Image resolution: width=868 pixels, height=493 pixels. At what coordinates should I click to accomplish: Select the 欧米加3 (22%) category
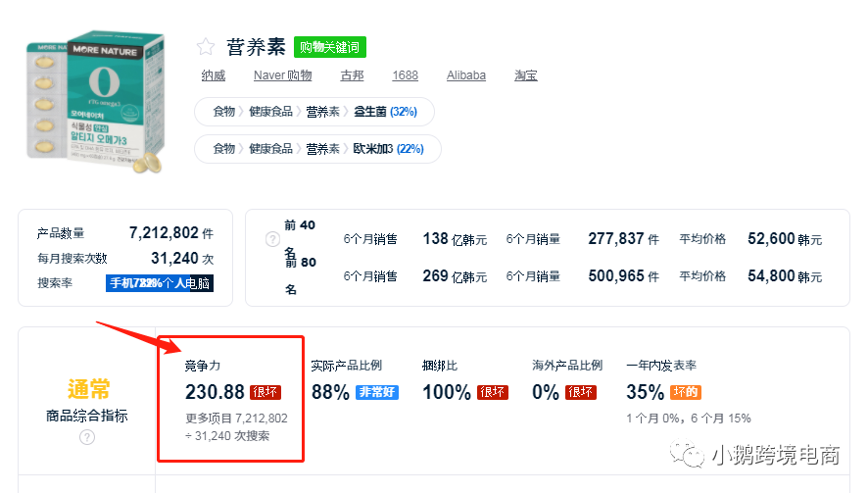tap(389, 149)
